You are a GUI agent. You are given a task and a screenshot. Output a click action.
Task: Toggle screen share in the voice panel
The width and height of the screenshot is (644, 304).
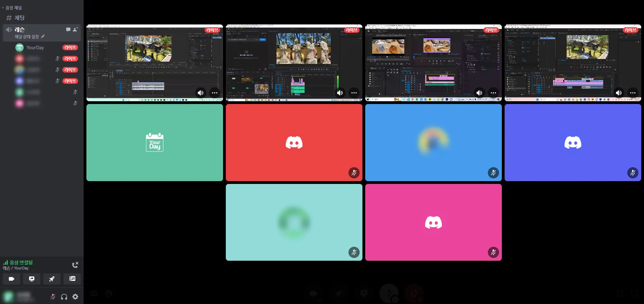click(x=32, y=279)
